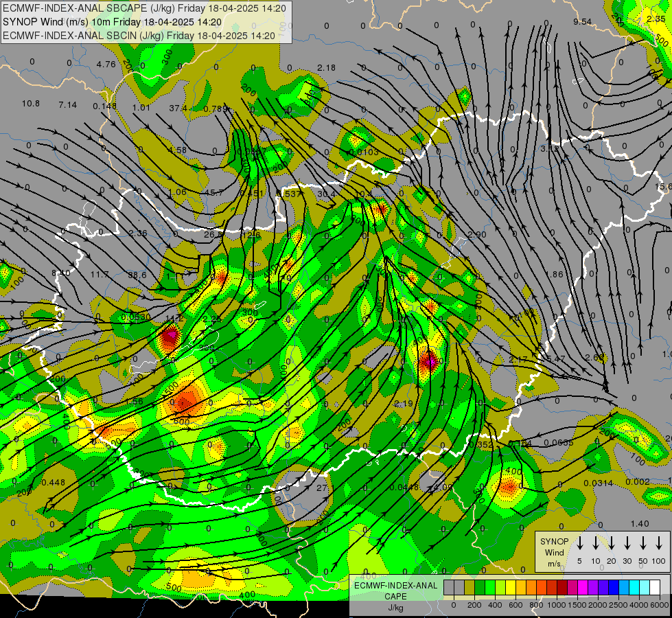Click the map value "10.8"

click(31, 104)
